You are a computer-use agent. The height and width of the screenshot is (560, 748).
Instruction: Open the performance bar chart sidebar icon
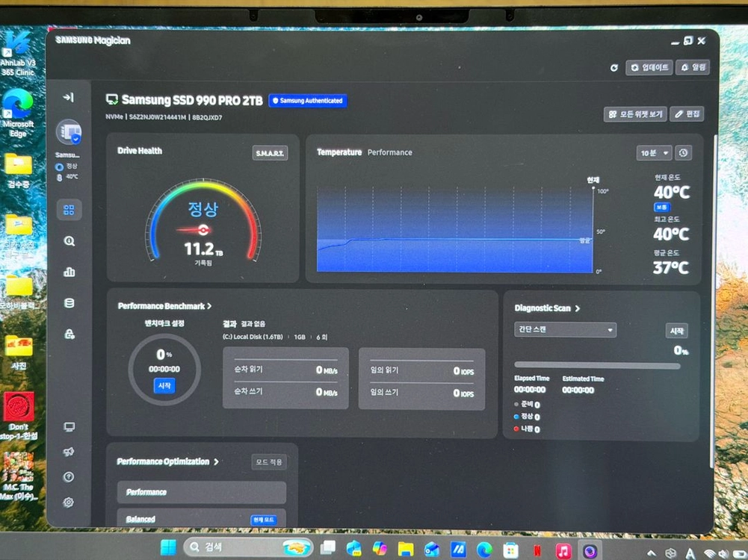69,272
